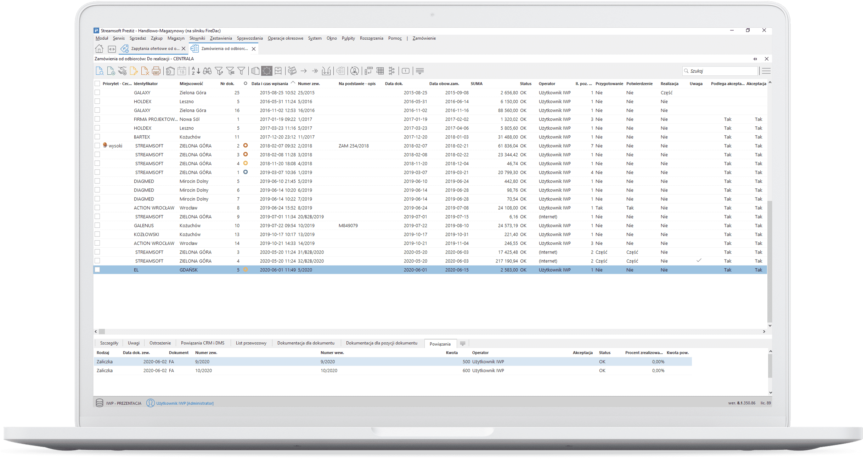This screenshot has height=472, width=868.
Task: Open the toolbar overflow dropdown
Action: [420, 71]
